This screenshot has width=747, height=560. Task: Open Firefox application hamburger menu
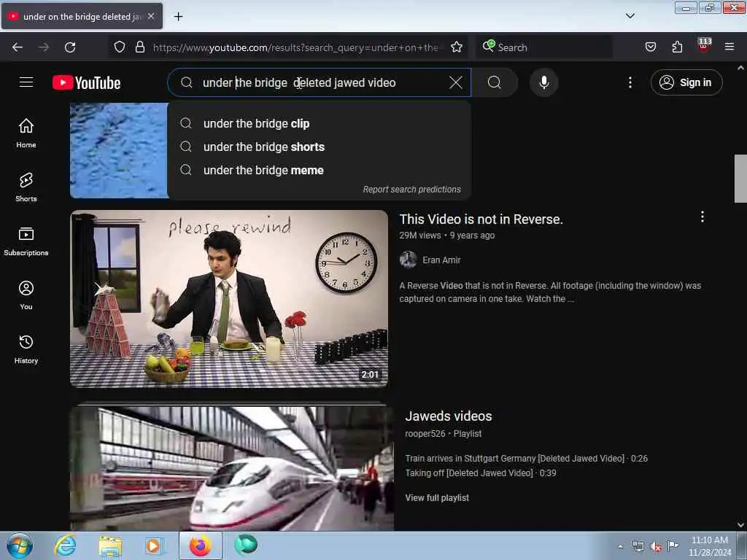729,47
